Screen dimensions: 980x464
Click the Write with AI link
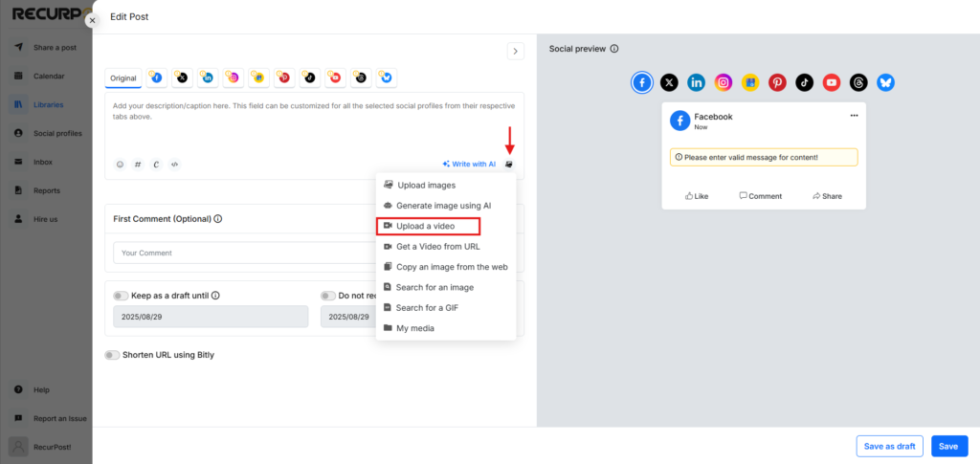(469, 165)
